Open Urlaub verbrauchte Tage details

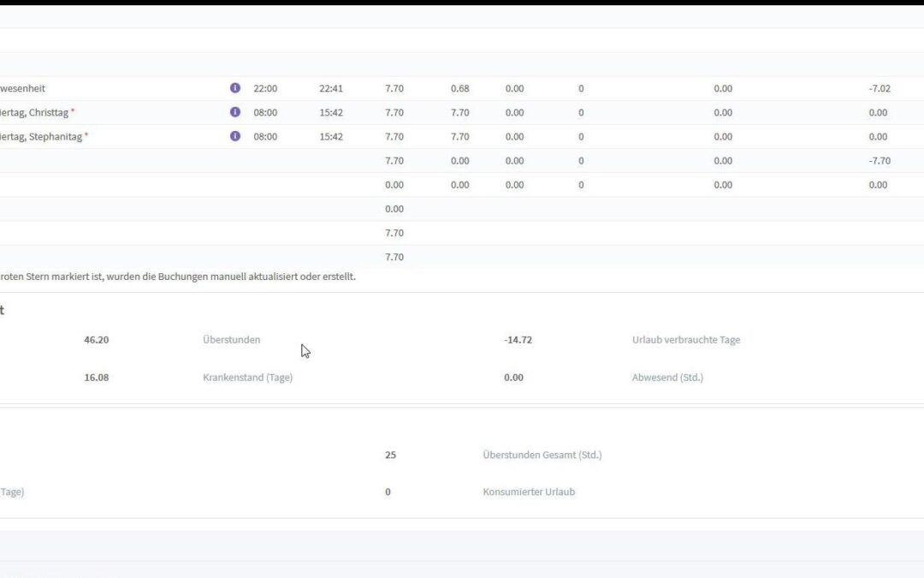[686, 339]
